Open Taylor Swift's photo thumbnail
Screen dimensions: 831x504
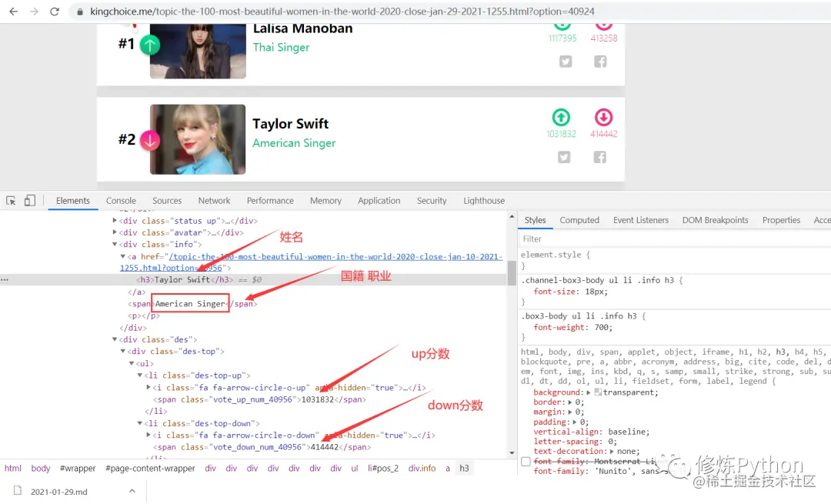coord(198,139)
